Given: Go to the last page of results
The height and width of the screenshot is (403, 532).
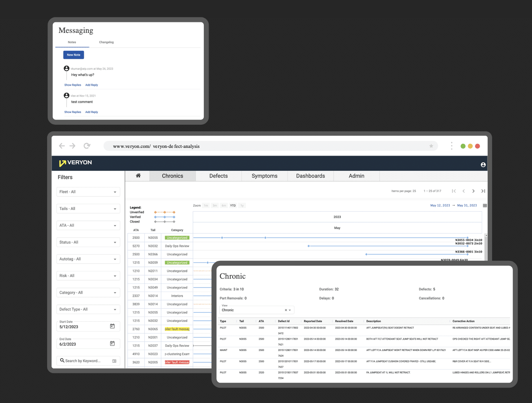Looking at the screenshot, I should click(483, 191).
